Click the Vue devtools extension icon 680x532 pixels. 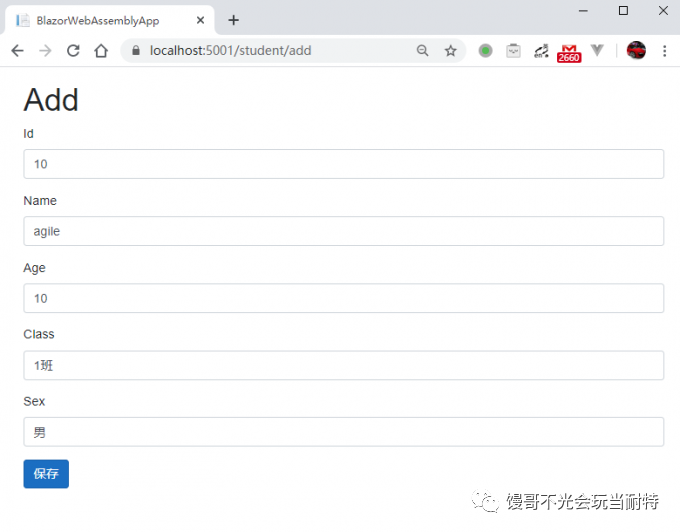coord(597,50)
